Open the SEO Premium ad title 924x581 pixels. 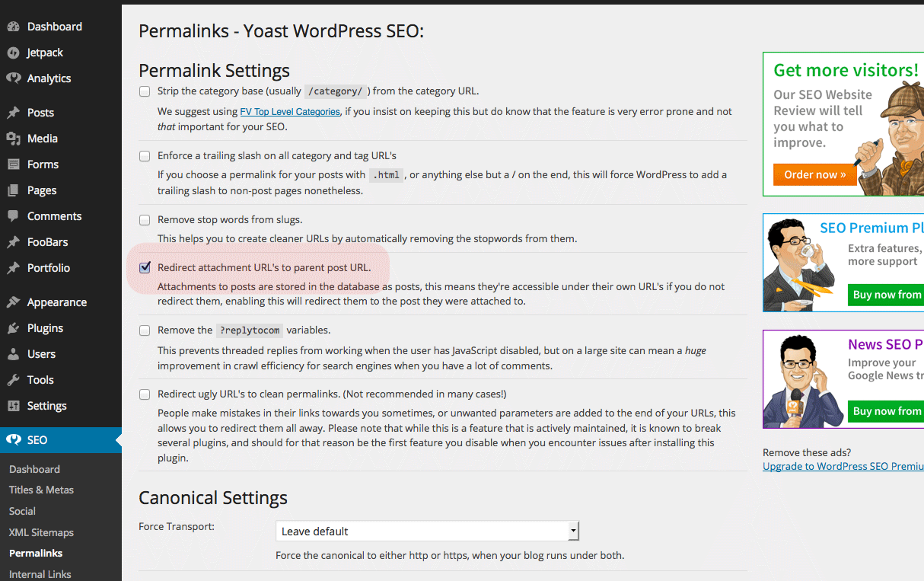(872, 228)
